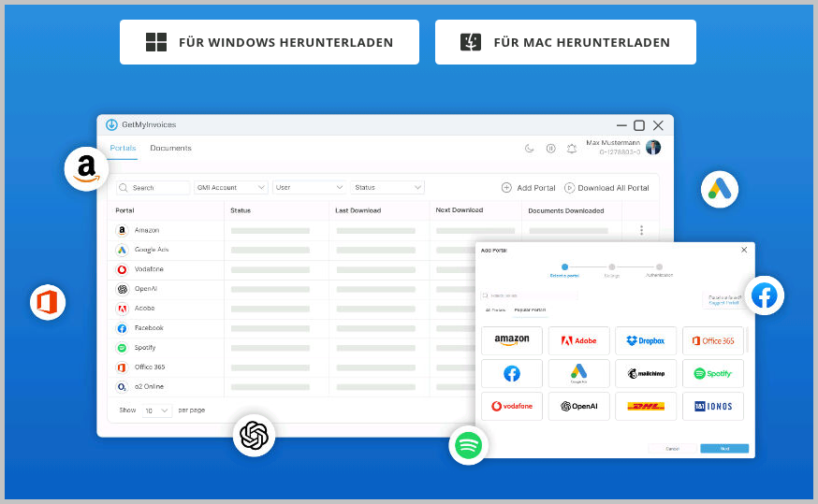
Task: Click the Google Ads icon in the portal list
Action: 122,250
